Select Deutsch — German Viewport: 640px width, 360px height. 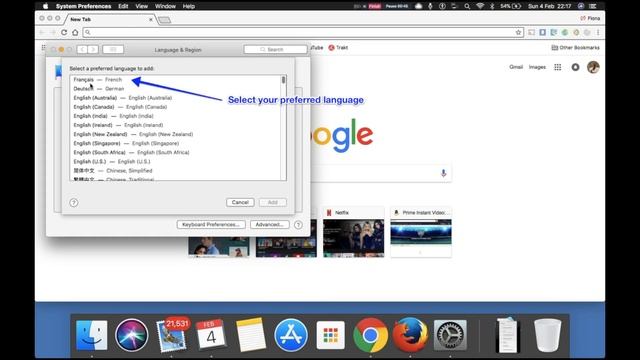(x=176, y=89)
